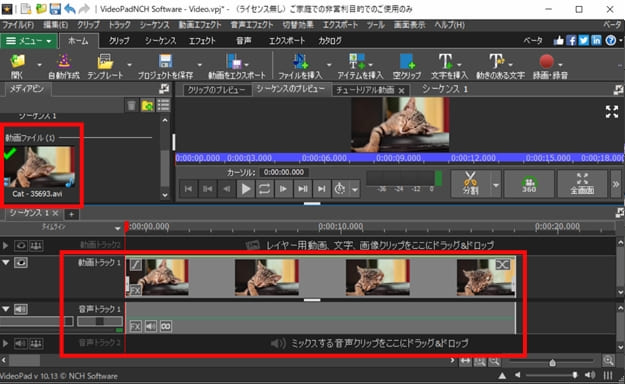
Task: Switch to the エフェクト ribbon tab
Action: click(x=202, y=41)
